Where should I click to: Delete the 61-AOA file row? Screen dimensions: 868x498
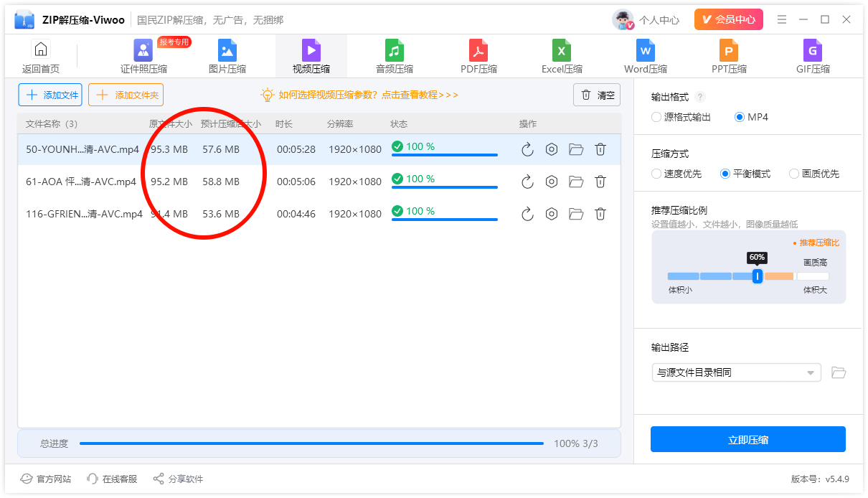[x=600, y=182]
